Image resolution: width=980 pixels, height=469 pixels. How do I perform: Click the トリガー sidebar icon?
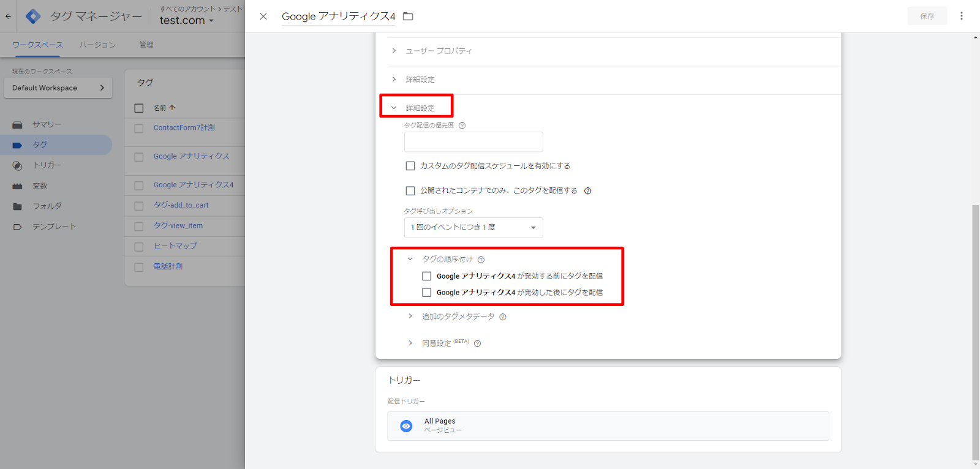[x=17, y=166]
